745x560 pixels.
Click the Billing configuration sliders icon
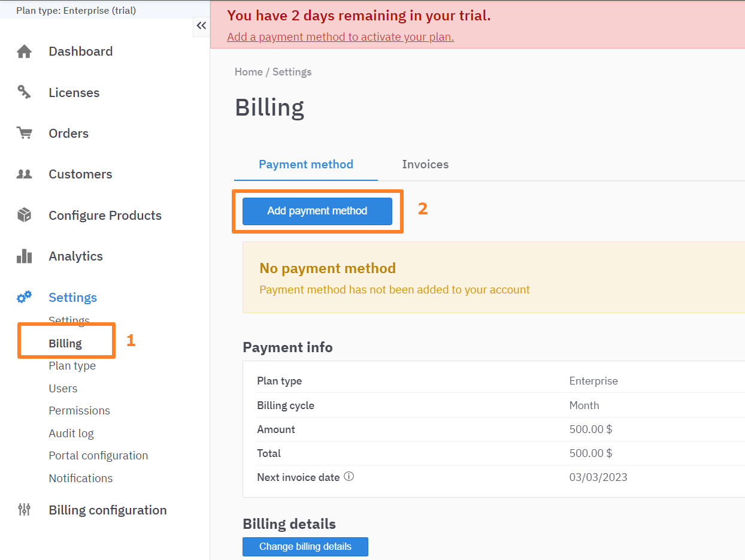click(x=24, y=510)
